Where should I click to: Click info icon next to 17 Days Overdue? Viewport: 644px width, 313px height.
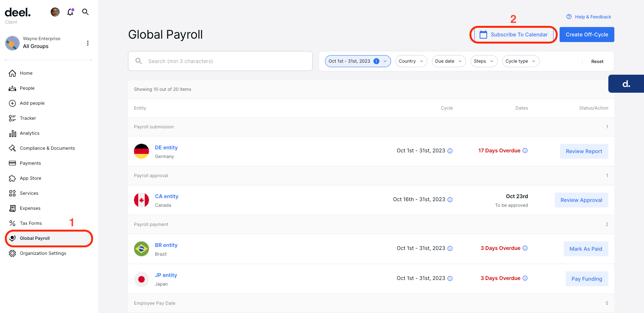[525, 150]
